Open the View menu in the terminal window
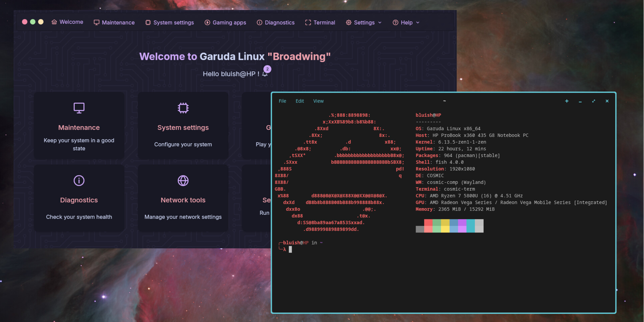The image size is (644, 322). (x=318, y=101)
